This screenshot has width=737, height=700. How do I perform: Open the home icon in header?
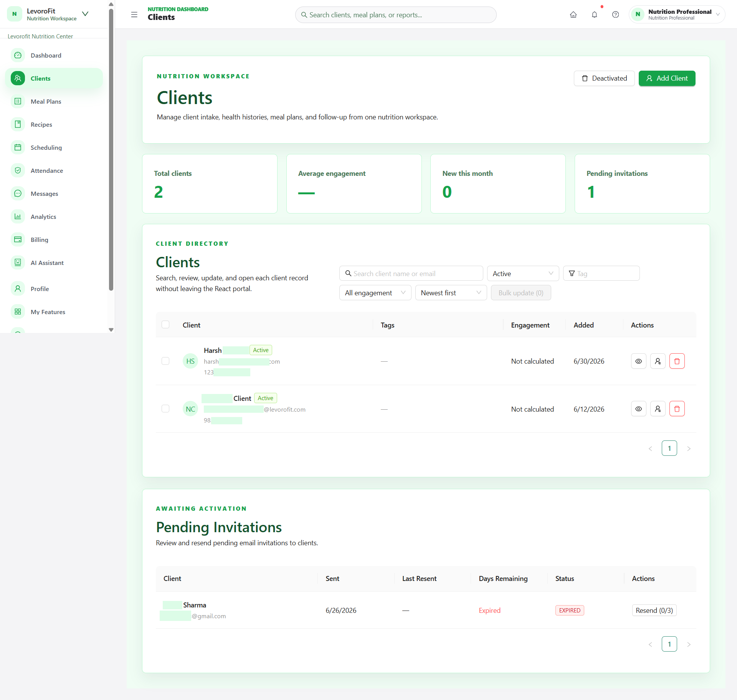(573, 15)
